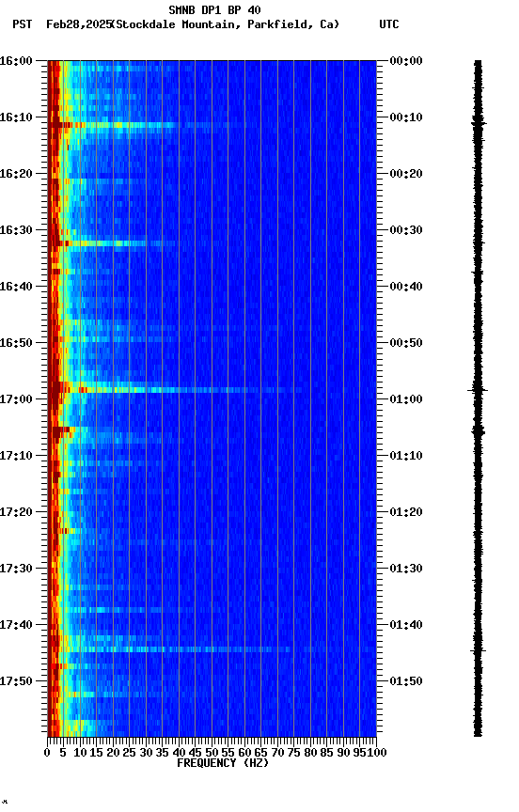Image resolution: width=519 pixels, height=812 pixels.
Task: Click the 17:00 PST time label
Action: tap(16, 399)
